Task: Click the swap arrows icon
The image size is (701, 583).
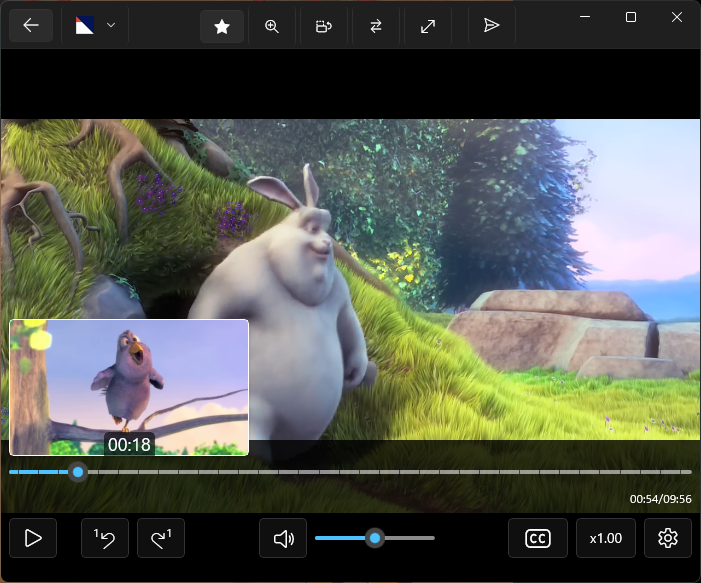Action: pyautogui.click(x=376, y=26)
